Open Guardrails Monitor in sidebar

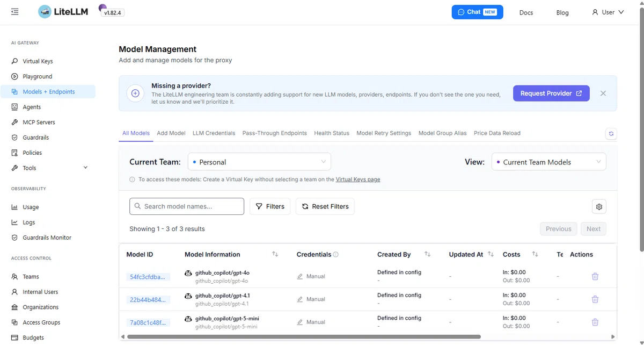point(48,238)
